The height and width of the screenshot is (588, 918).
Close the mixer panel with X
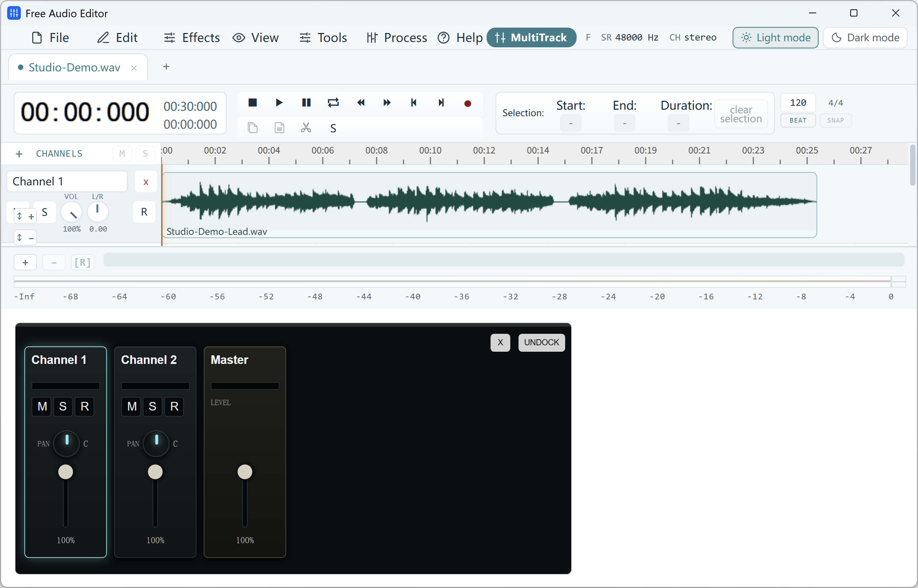[500, 342]
